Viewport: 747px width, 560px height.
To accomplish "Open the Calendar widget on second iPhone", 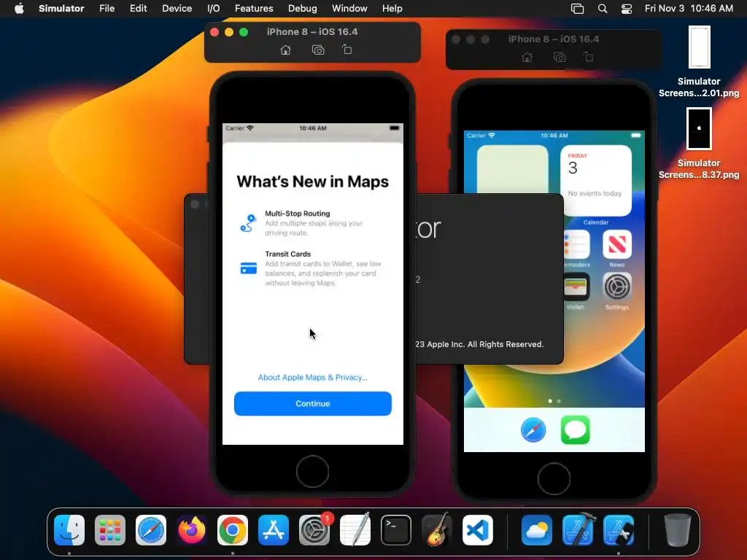I will (596, 181).
